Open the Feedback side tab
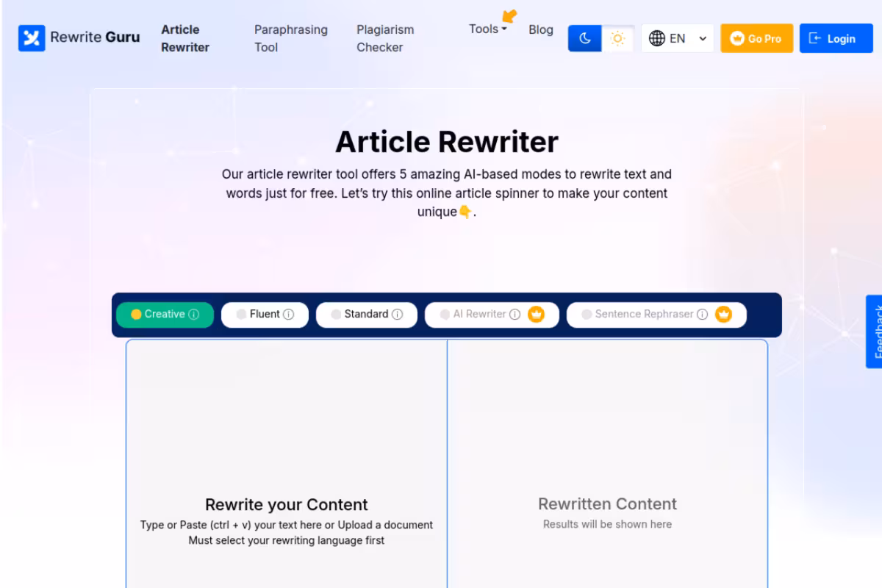Screen dimensions: 882x588 click(x=874, y=331)
